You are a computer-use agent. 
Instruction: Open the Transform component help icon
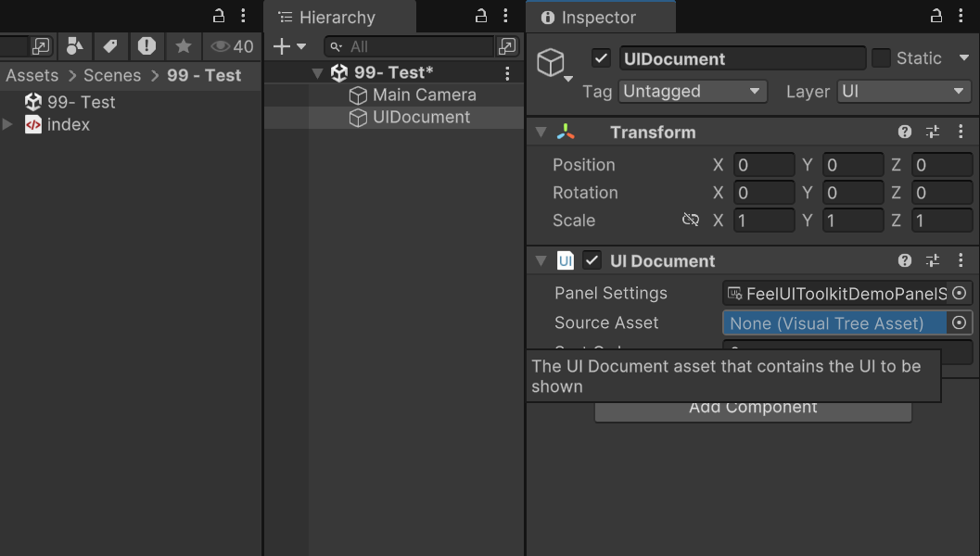coord(904,132)
